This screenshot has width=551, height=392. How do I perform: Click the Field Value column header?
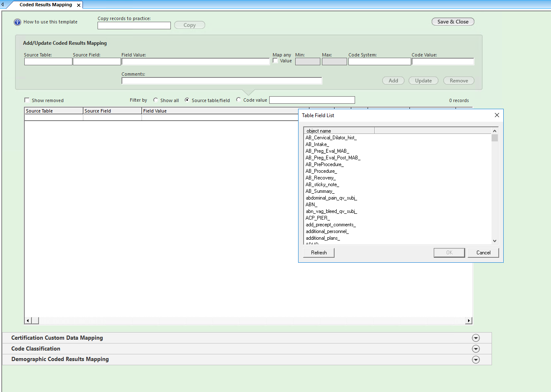(x=219, y=111)
